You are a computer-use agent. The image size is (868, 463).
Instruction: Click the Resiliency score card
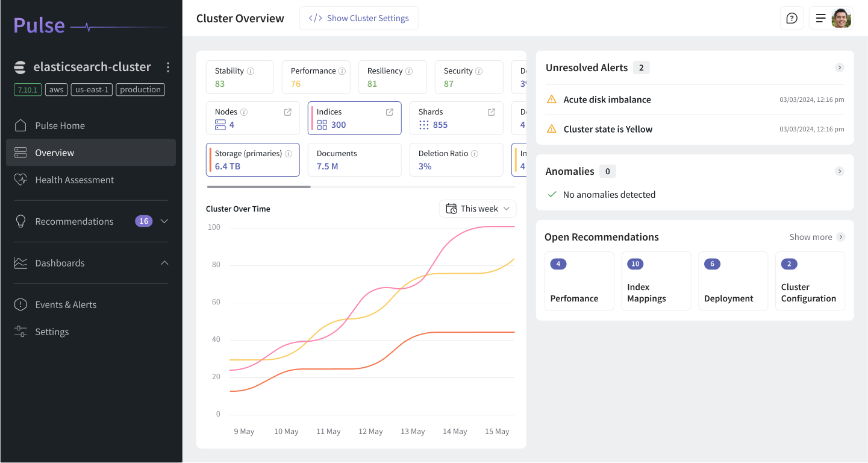click(x=393, y=77)
